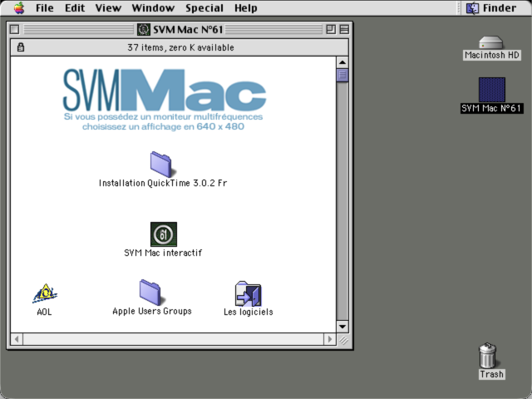Open the View menu

108,7
